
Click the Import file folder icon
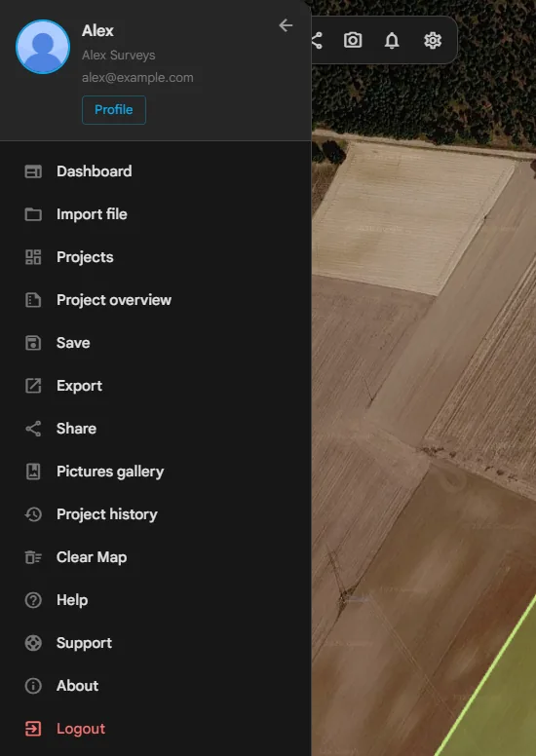[x=33, y=214]
